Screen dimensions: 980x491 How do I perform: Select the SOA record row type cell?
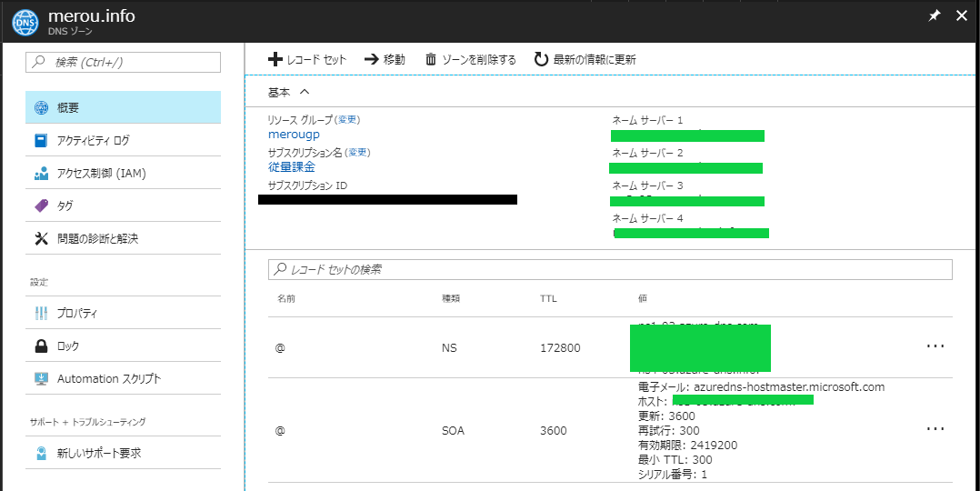coord(453,430)
